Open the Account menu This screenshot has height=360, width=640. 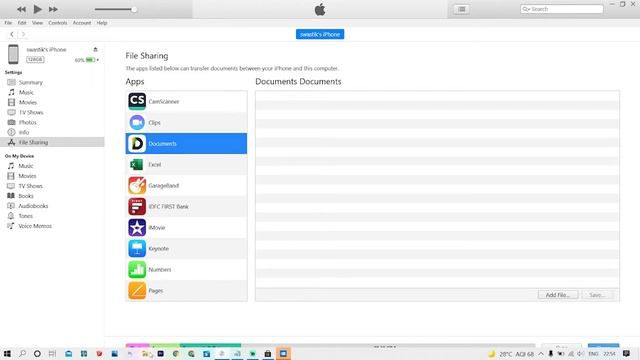pyautogui.click(x=82, y=23)
